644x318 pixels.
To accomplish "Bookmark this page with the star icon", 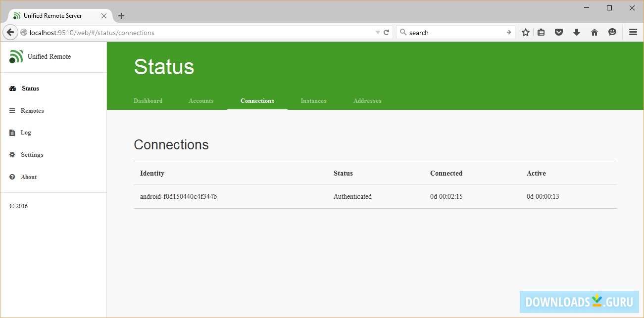I will click(526, 32).
